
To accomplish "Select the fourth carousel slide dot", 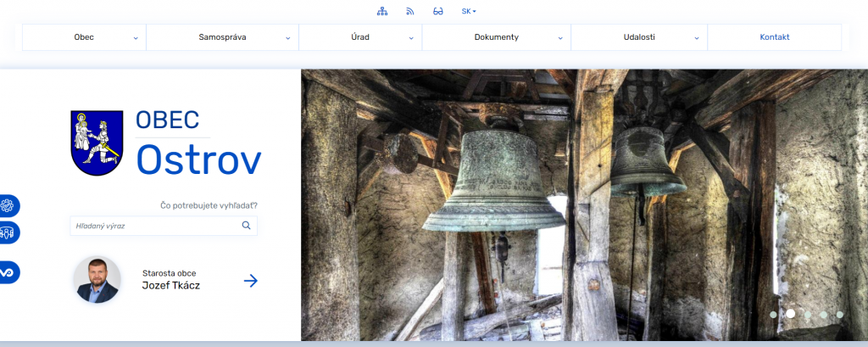I will (x=824, y=315).
